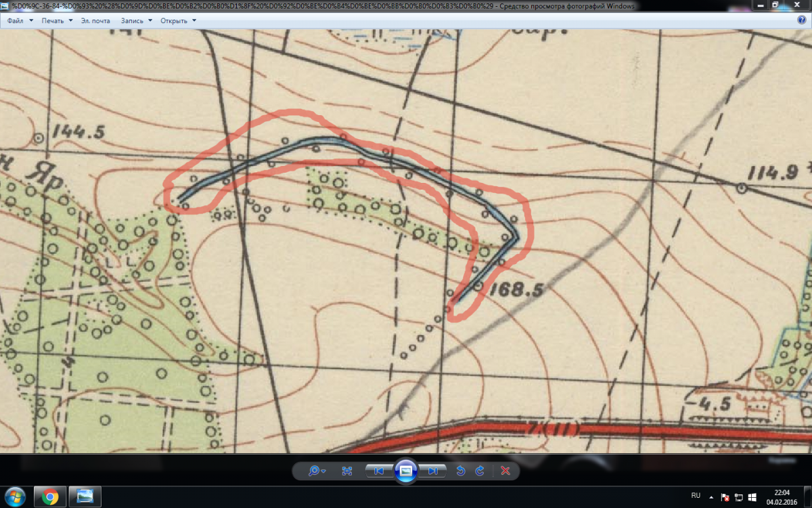This screenshot has height=508, width=812.
Task: Expand the Печать dropdown menu
Action: click(x=57, y=20)
